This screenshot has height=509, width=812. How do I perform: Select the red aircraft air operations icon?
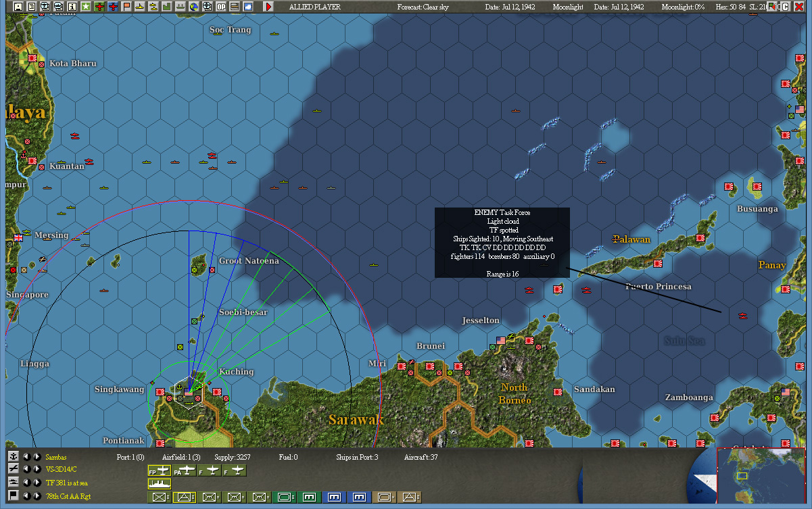pos(101,6)
